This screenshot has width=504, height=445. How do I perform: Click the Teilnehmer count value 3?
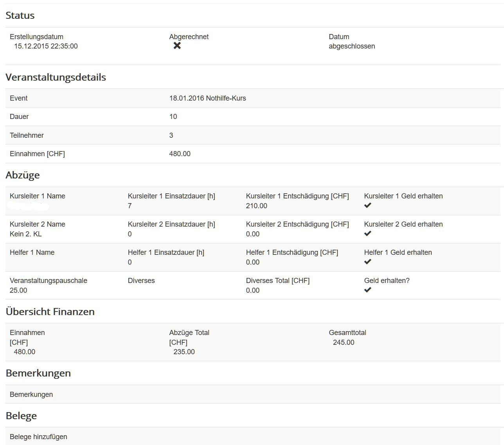coord(171,135)
